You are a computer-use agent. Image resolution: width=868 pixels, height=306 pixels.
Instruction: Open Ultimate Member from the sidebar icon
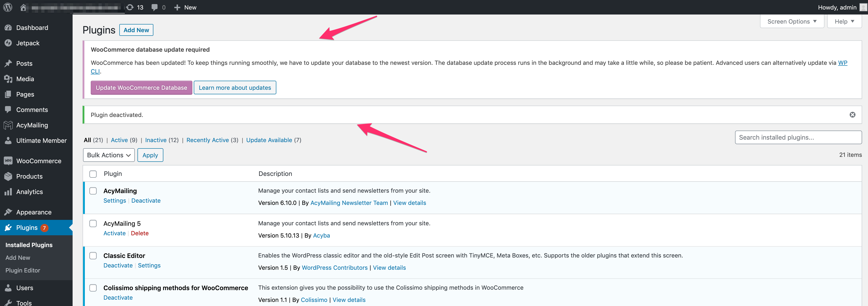click(8, 140)
